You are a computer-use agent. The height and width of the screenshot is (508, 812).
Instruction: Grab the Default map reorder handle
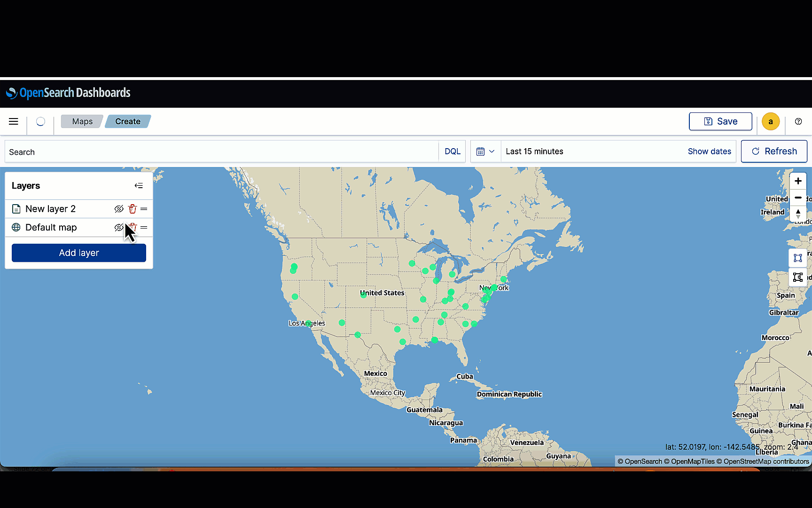coord(144,227)
